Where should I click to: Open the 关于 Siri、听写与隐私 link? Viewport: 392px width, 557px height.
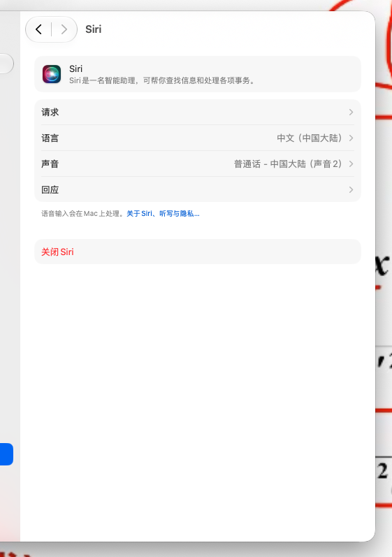163,213
